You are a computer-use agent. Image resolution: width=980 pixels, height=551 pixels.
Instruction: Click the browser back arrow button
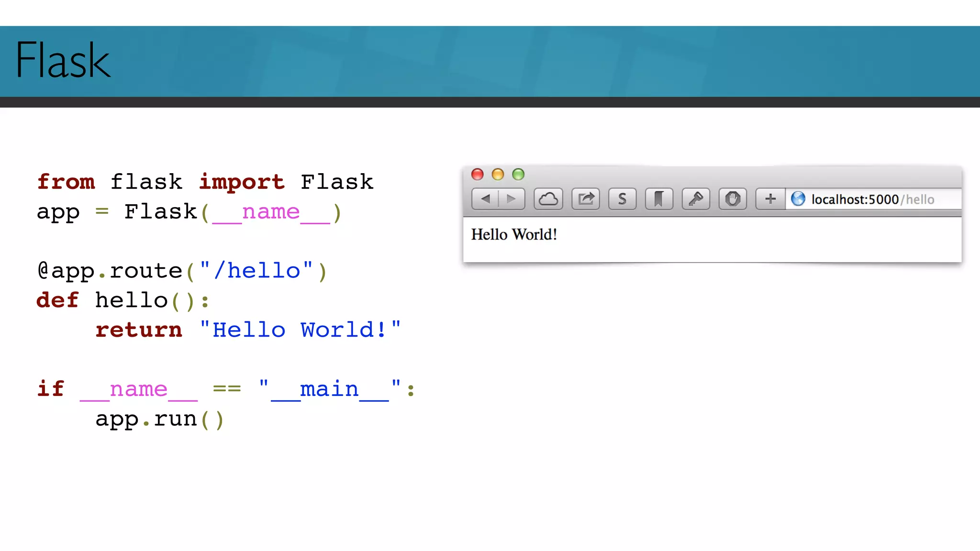(485, 199)
